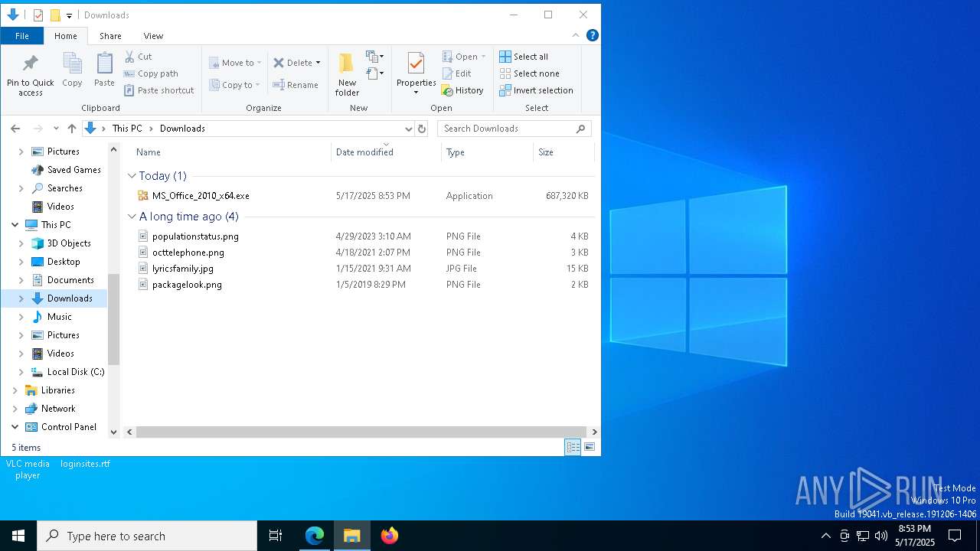Screen dimensions: 980x551
Task: Click Paste shortcut command
Action: point(159,90)
